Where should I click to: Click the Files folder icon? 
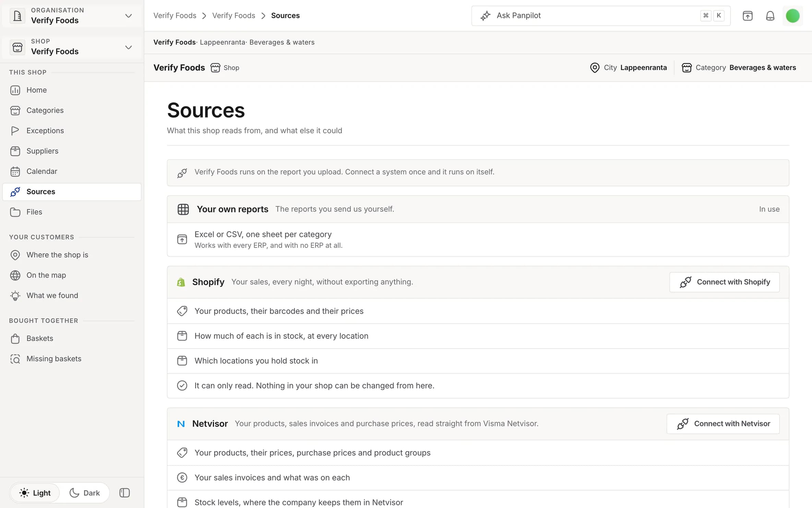point(15,212)
